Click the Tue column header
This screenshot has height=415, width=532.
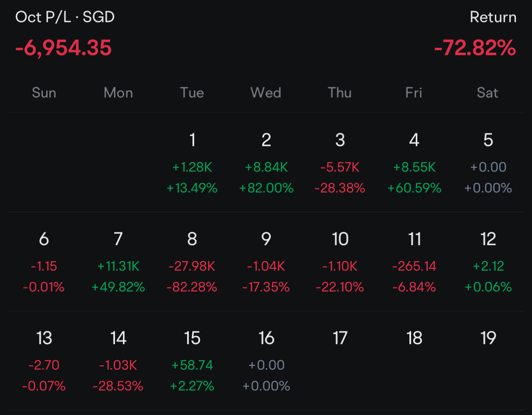(192, 92)
